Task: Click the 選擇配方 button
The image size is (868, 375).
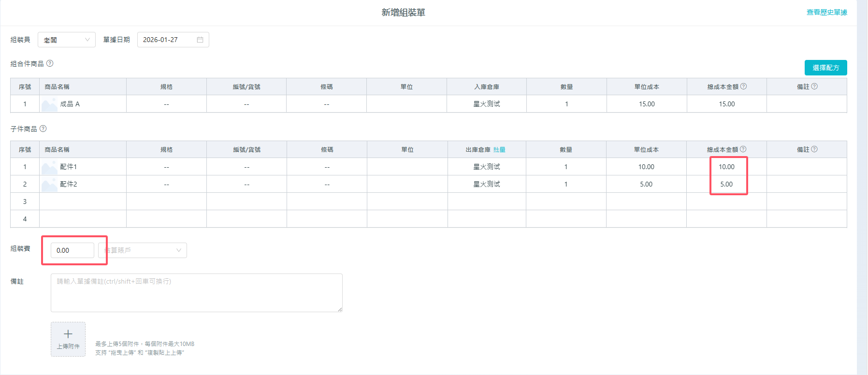Action: 825,68
